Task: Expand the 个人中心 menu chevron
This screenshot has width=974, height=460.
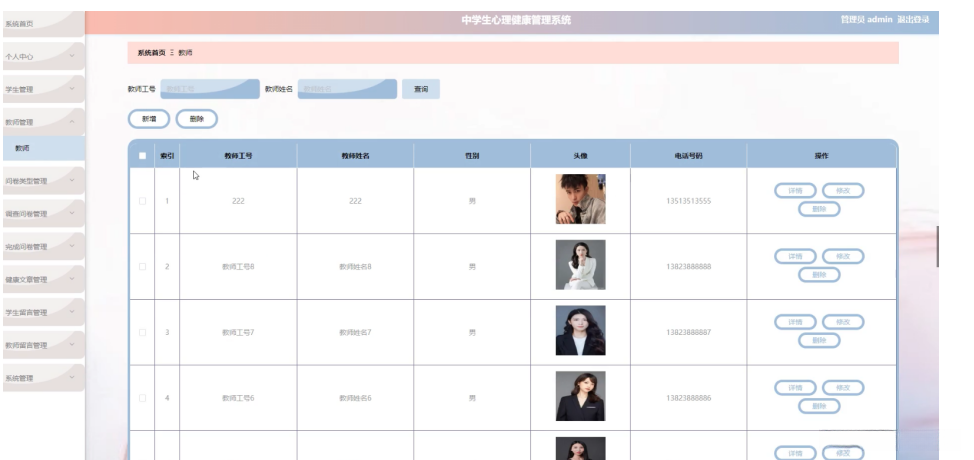Action: coord(71,56)
